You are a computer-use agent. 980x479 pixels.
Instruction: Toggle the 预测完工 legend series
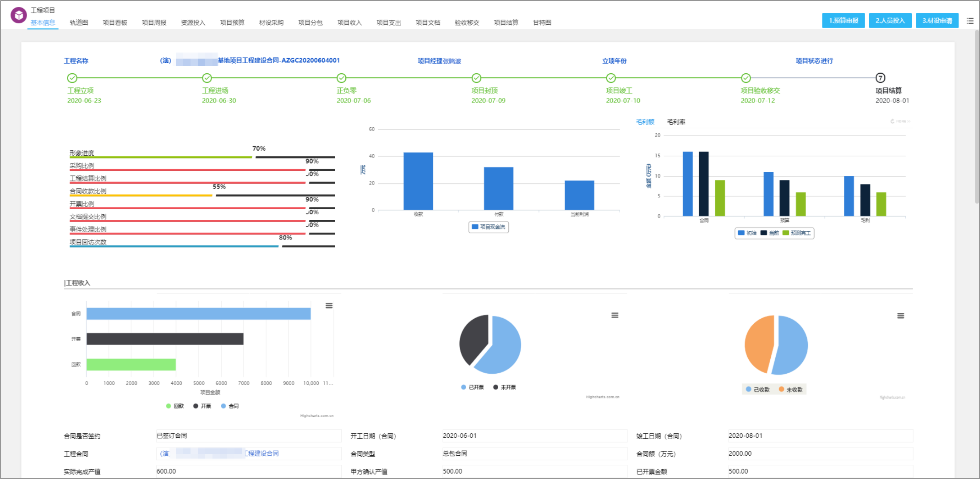coord(797,233)
